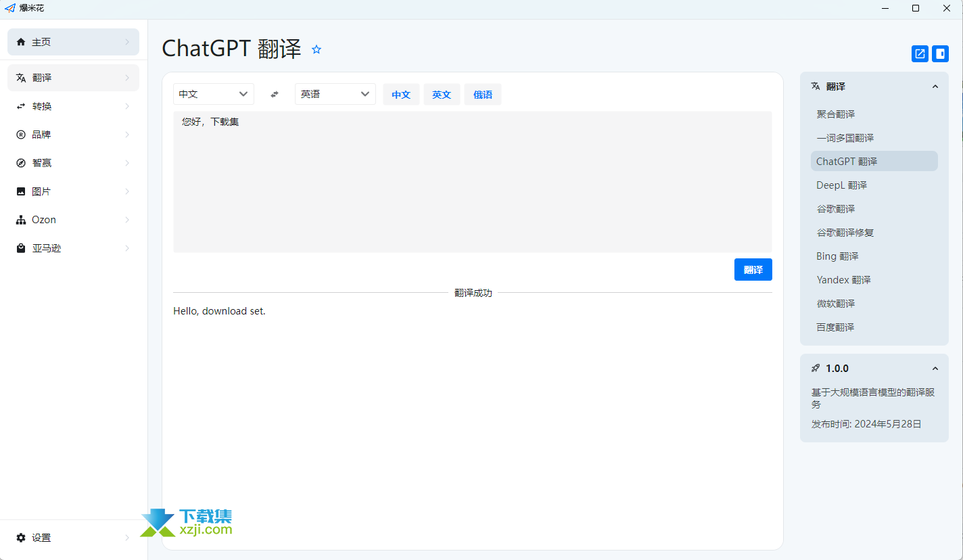Click the registered-mark icon beside 品牌
963x560 pixels.
(x=21, y=135)
